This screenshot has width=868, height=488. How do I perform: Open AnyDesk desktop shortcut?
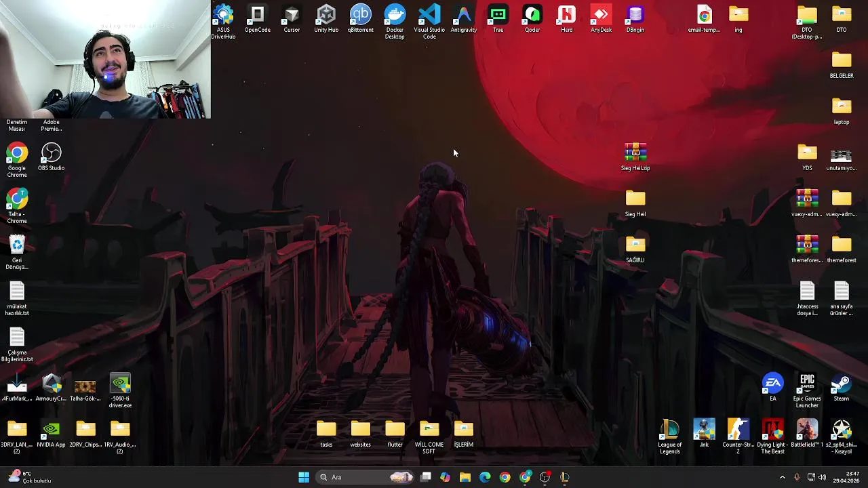[601, 20]
